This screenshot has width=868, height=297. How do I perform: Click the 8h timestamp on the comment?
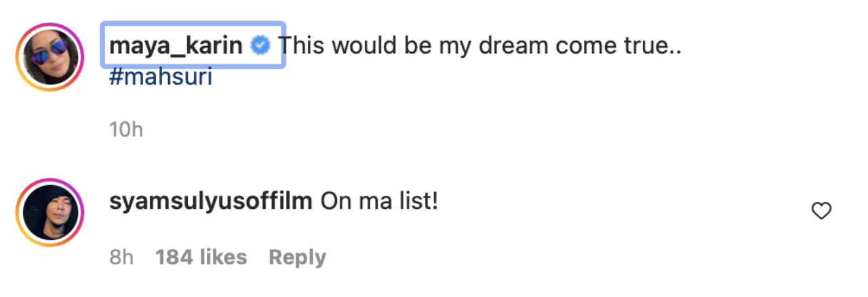[121, 257]
